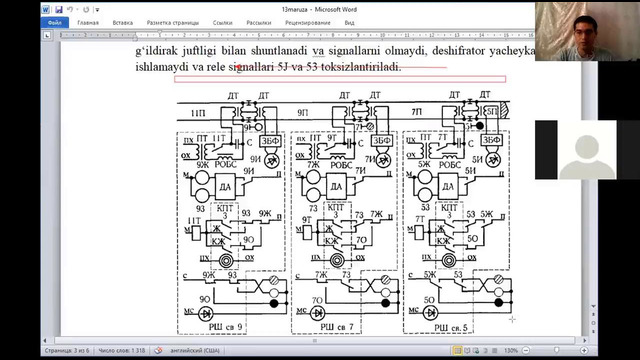Click the Word application icon in title bar

pyautogui.click(x=46, y=9)
